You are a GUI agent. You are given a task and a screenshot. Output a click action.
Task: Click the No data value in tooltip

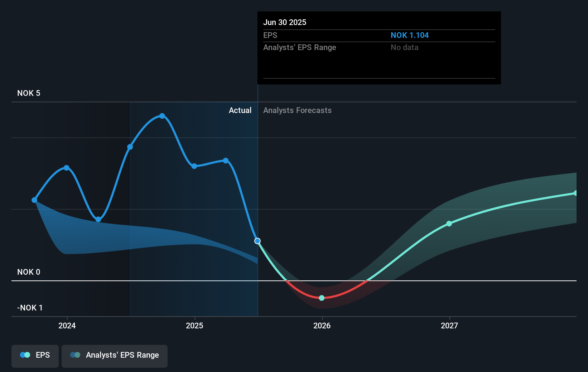[x=404, y=48]
